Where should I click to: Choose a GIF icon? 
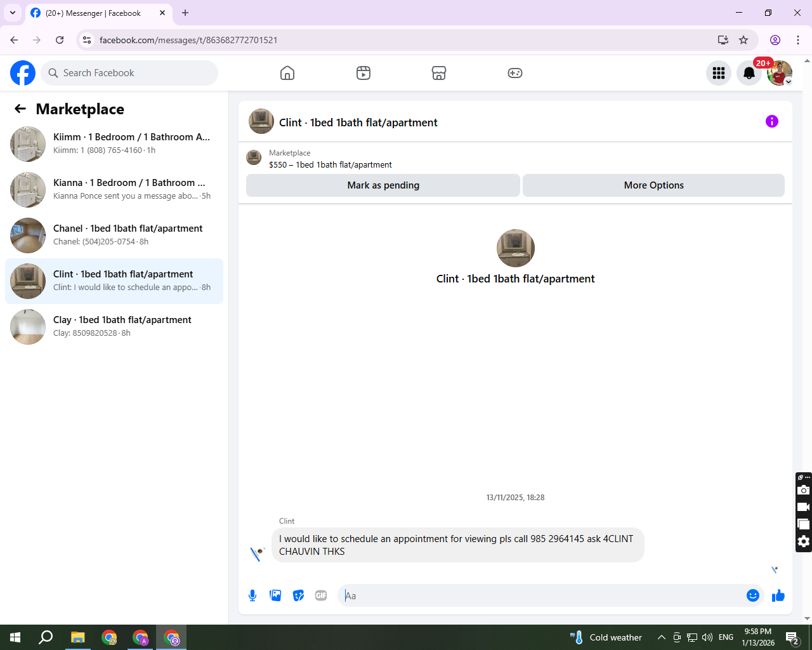[321, 595]
